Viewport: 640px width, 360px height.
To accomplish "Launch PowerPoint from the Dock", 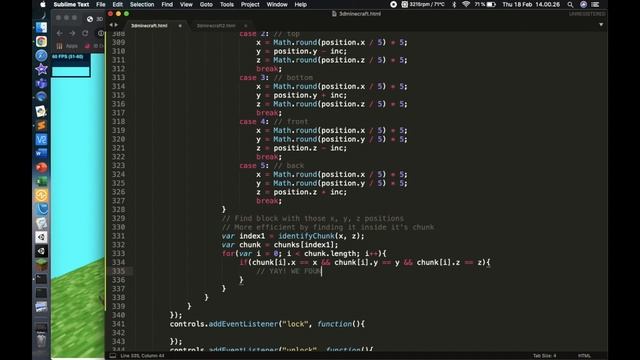I will click(x=41, y=167).
